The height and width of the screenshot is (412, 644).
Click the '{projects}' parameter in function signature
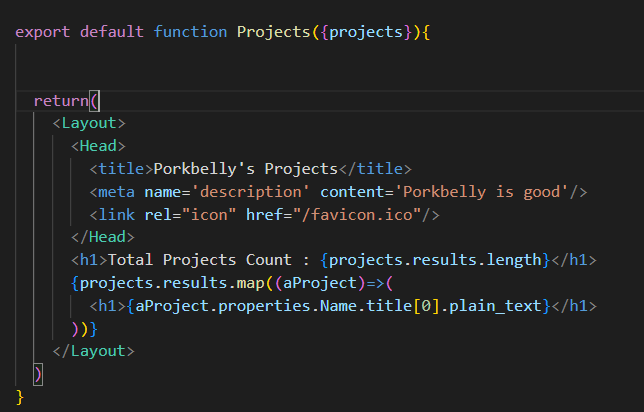click(366, 32)
